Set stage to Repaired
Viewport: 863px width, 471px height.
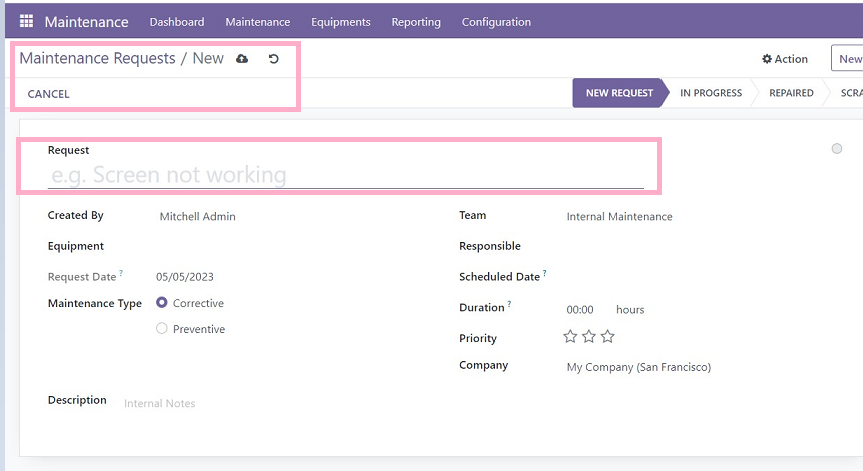point(791,93)
